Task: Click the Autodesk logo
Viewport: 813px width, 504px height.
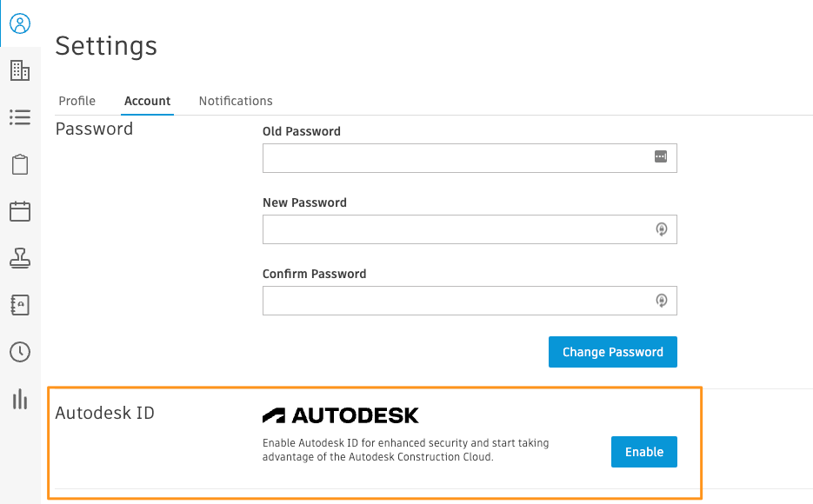Action: 342,414
